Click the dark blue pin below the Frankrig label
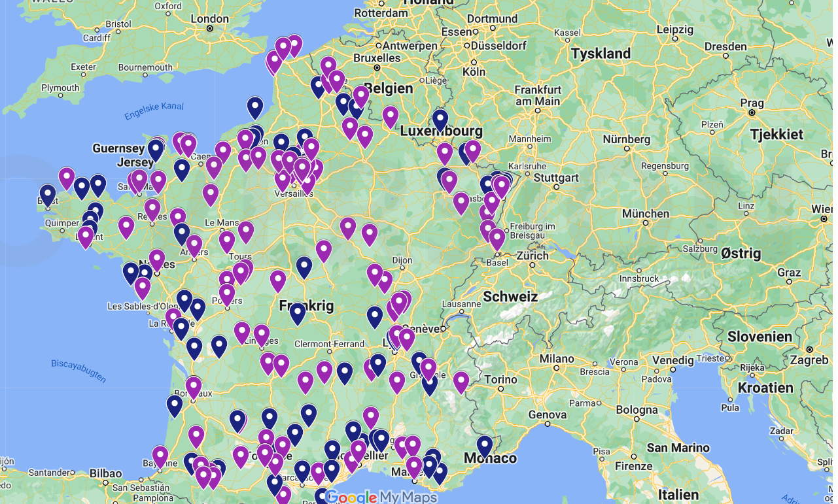The height and width of the screenshot is (504, 838). point(298,312)
